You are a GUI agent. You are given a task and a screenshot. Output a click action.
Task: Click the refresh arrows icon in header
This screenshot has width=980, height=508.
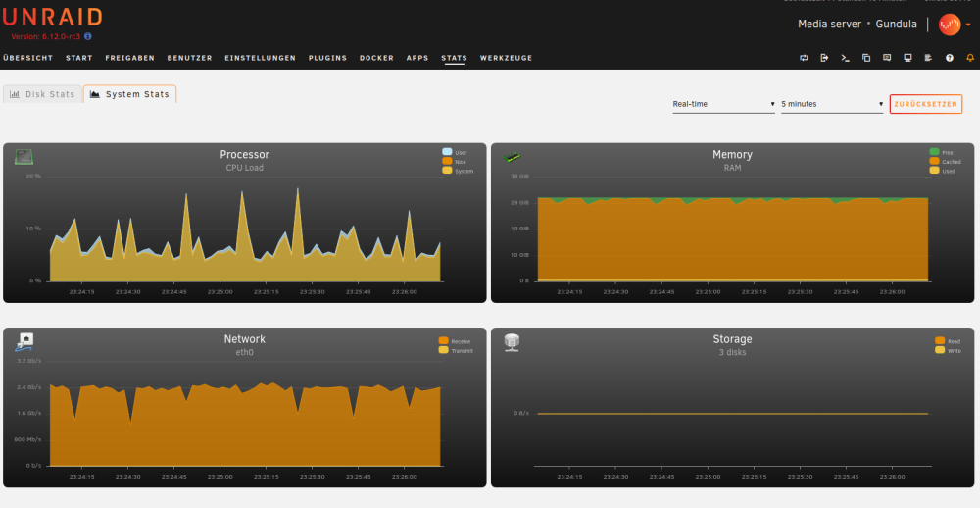click(804, 58)
